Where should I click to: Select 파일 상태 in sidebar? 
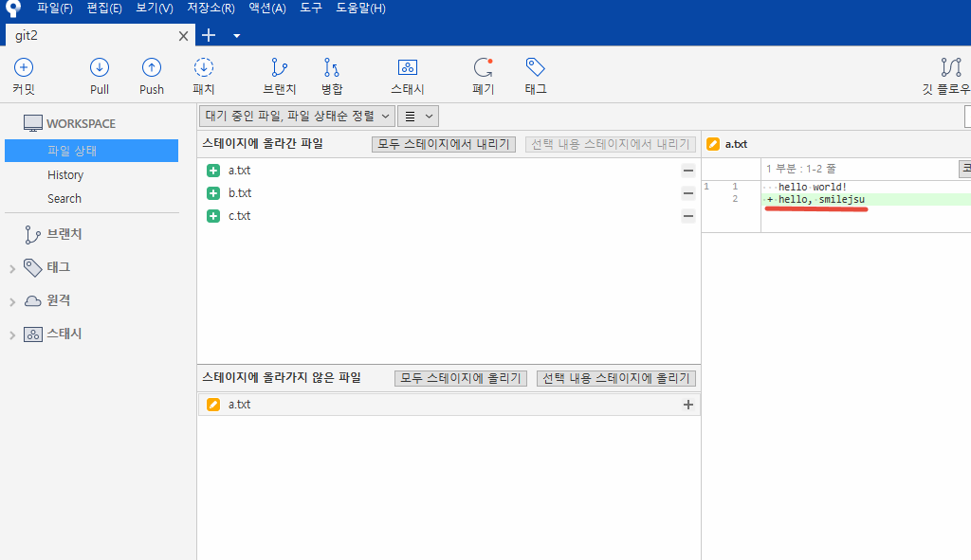(x=92, y=151)
